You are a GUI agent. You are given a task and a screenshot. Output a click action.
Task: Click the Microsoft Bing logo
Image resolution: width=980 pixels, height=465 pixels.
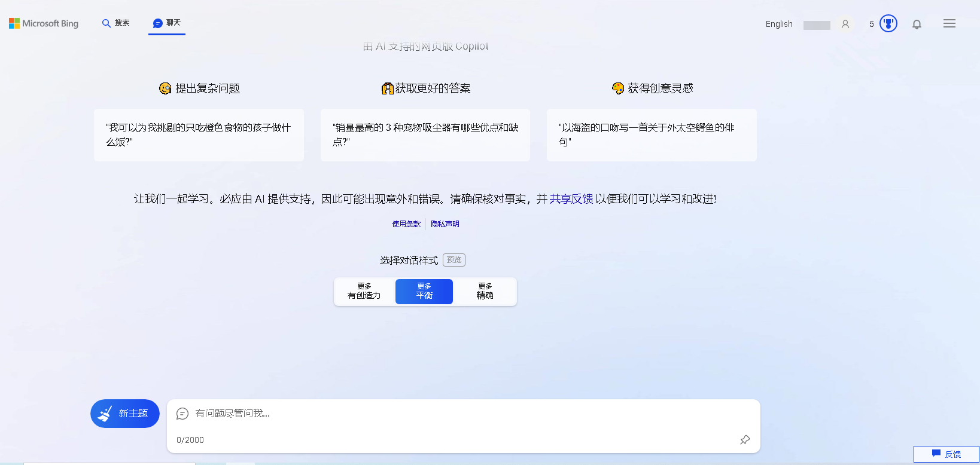[44, 23]
